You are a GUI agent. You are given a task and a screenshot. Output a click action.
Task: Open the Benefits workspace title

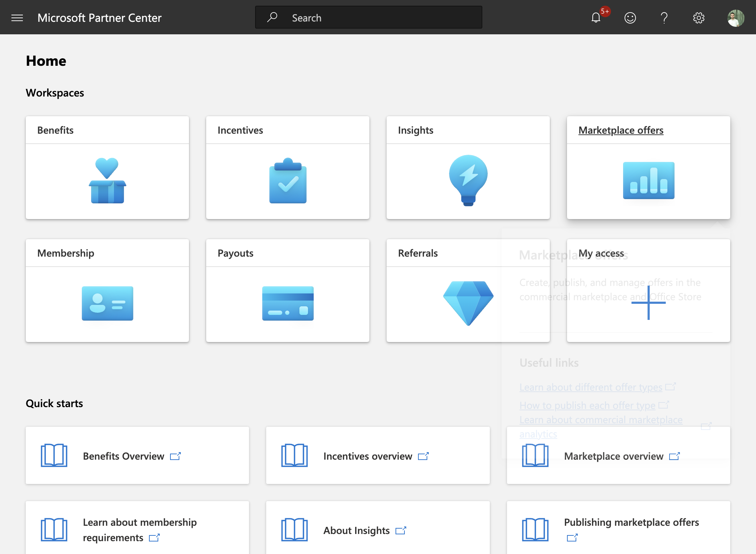pyautogui.click(x=55, y=130)
